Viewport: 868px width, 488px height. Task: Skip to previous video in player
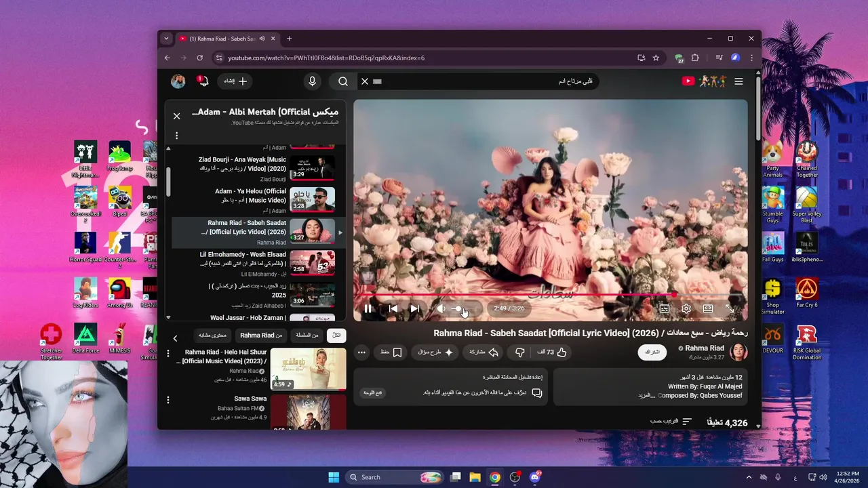393,308
